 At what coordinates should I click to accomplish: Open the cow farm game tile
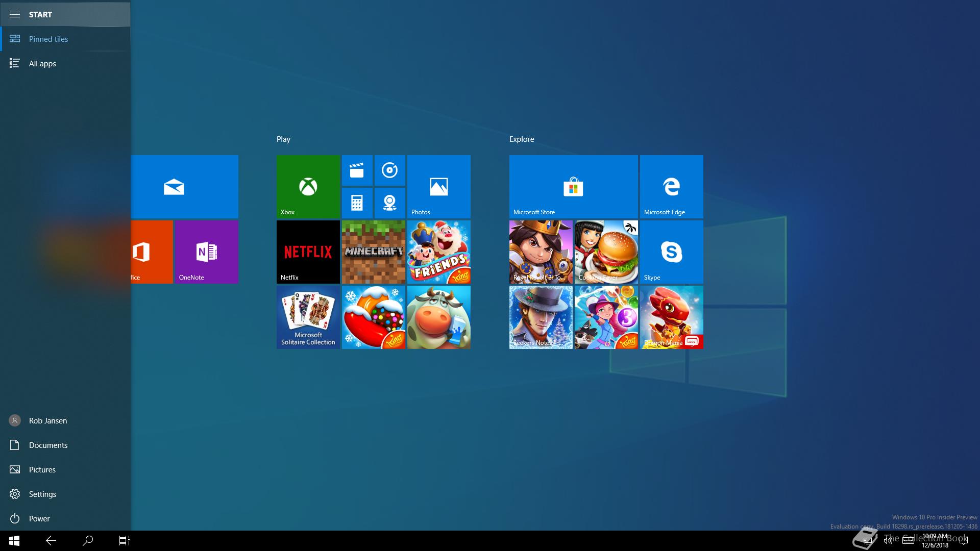[x=438, y=317]
